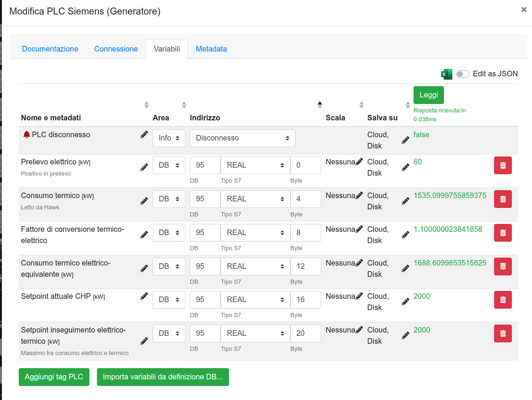Expand REAL type dropdown for Prelievo elettrico

255,165
